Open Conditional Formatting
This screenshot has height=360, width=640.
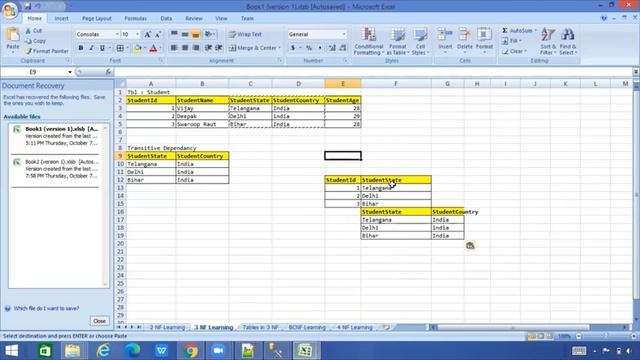[x=369, y=41]
